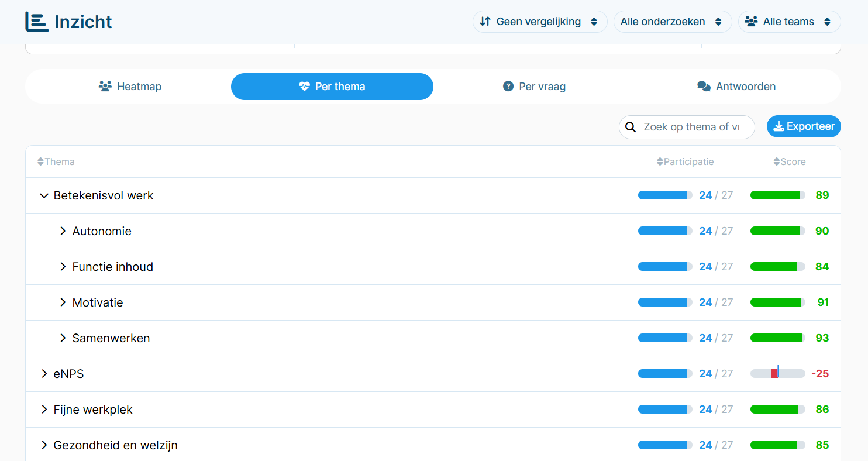Click the heartbeat icon on the Per thema tab
This screenshot has height=461, width=868.
(x=304, y=87)
